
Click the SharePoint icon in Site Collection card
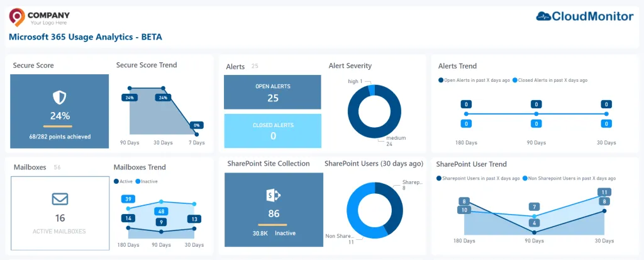274,195
